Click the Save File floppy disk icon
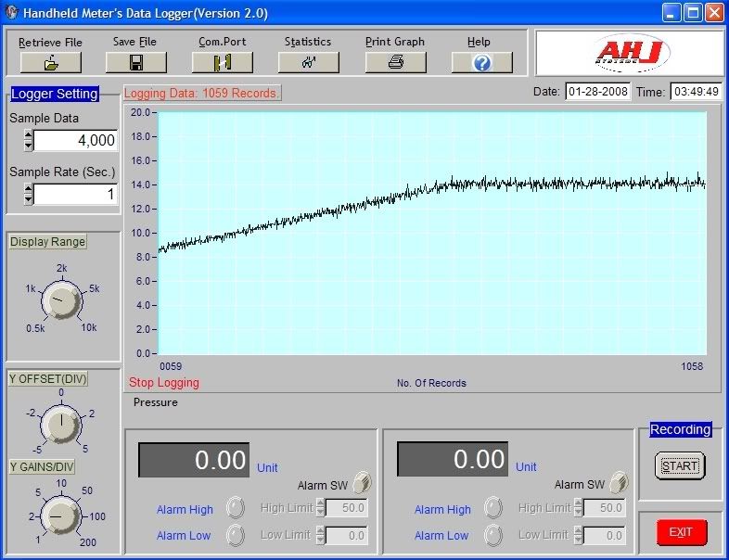729x560 pixels. (x=135, y=62)
